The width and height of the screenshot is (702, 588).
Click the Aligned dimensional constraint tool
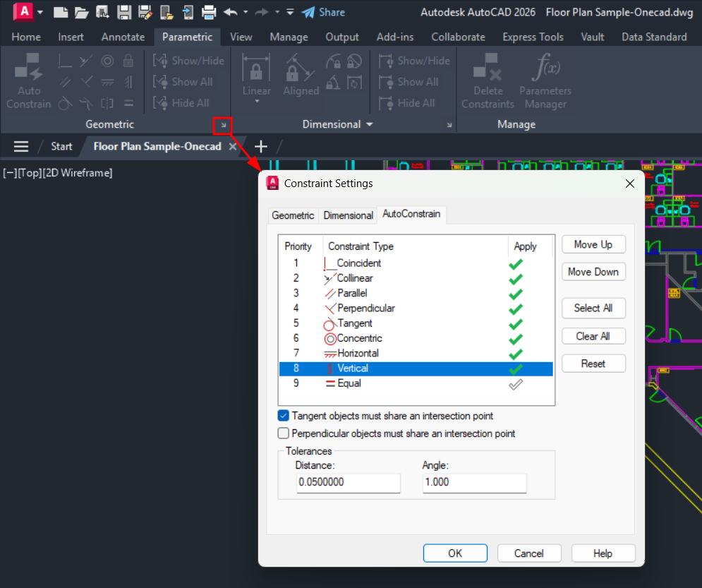coord(301,76)
